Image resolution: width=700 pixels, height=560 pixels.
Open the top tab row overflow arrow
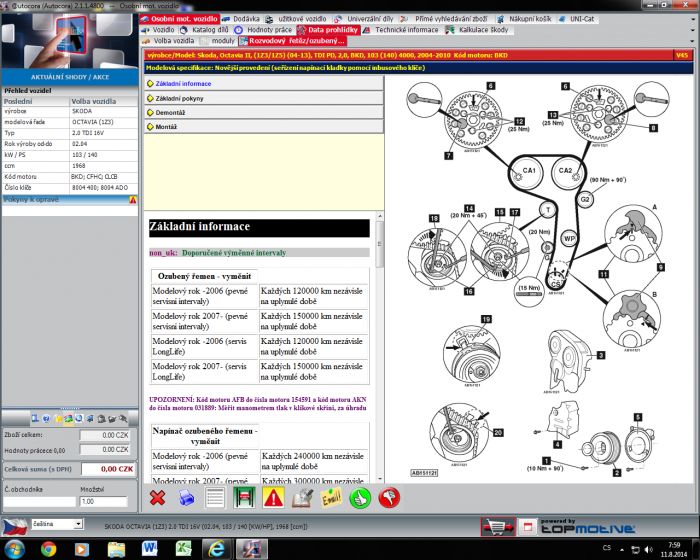click(x=693, y=19)
